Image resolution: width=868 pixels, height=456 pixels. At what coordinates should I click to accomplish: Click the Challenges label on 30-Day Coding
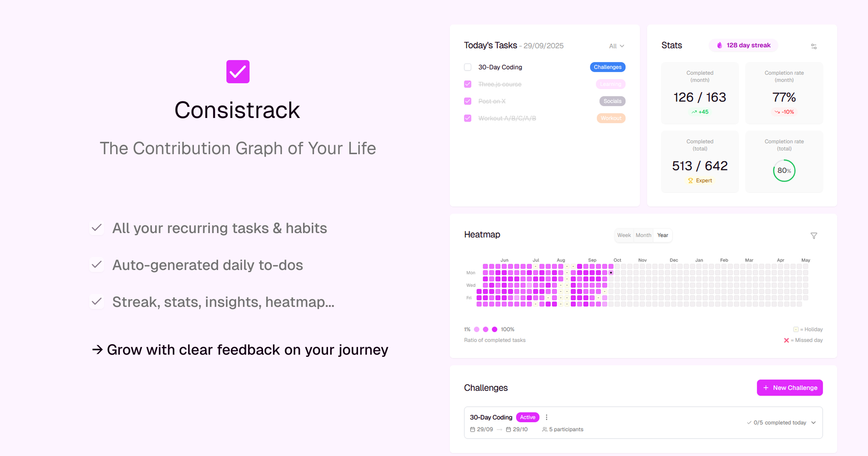pyautogui.click(x=608, y=67)
